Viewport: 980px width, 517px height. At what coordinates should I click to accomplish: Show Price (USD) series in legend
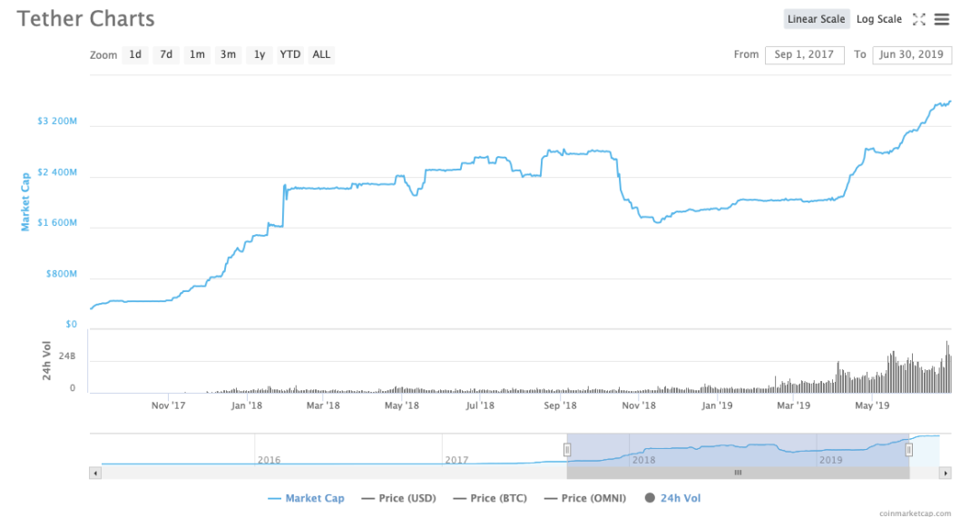398,498
